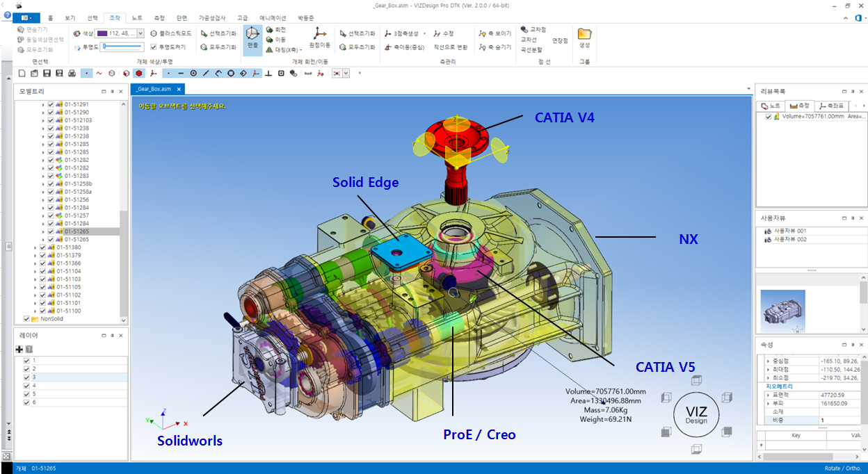Click the print icon in quick toolbar
868x474 pixels.
tap(71, 72)
